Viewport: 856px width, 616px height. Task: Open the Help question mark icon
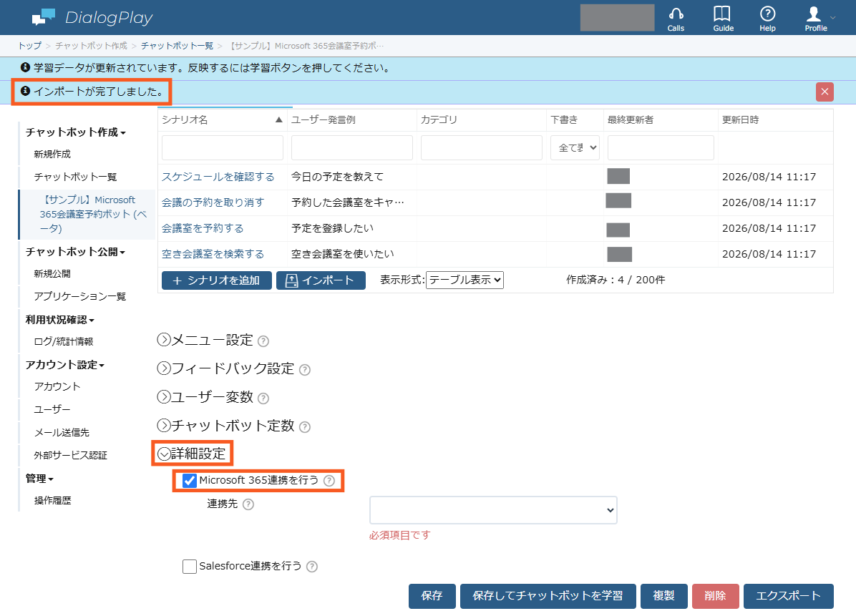click(767, 19)
